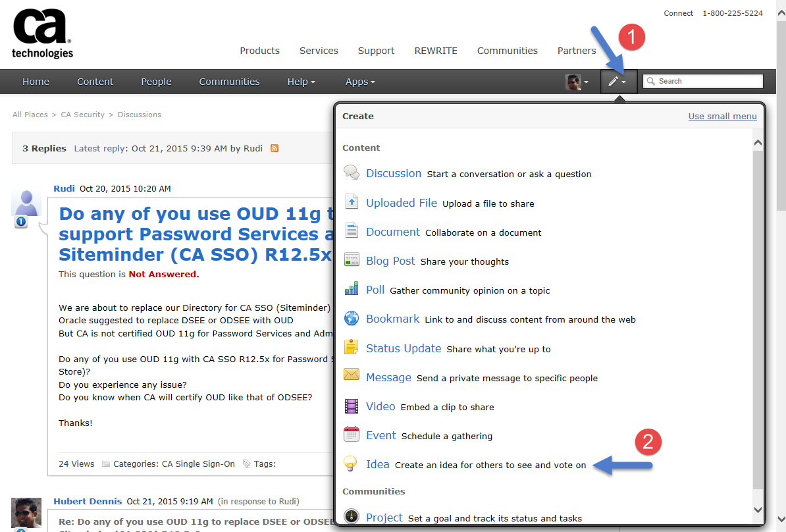Click the Idea light bulb icon
786x532 pixels.
click(x=350, y=464)
